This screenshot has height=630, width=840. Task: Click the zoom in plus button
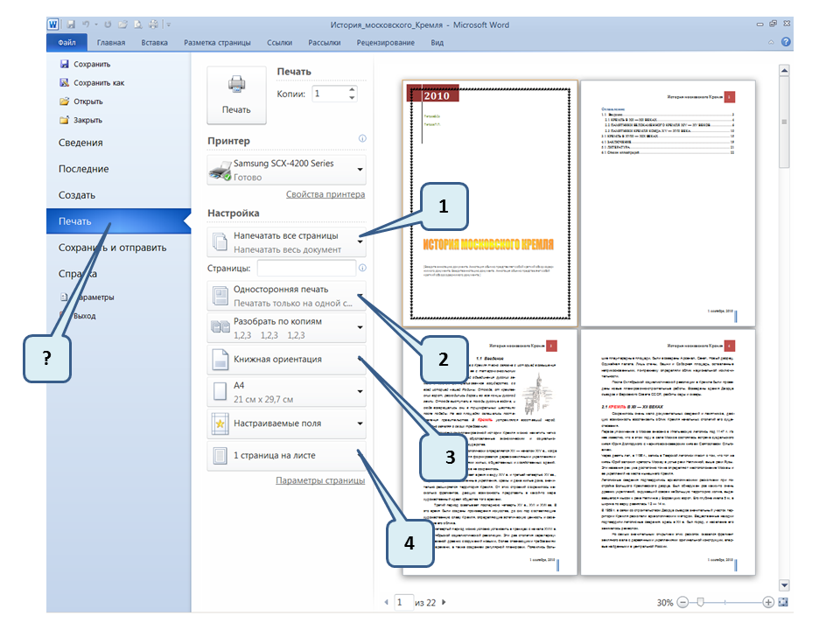pyautogui.click(x=768, y=602)
